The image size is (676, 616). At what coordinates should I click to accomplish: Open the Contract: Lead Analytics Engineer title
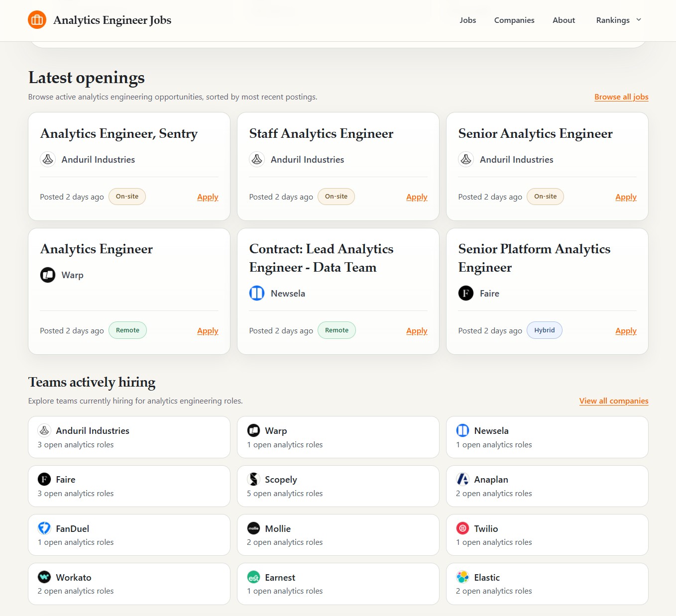321,258
